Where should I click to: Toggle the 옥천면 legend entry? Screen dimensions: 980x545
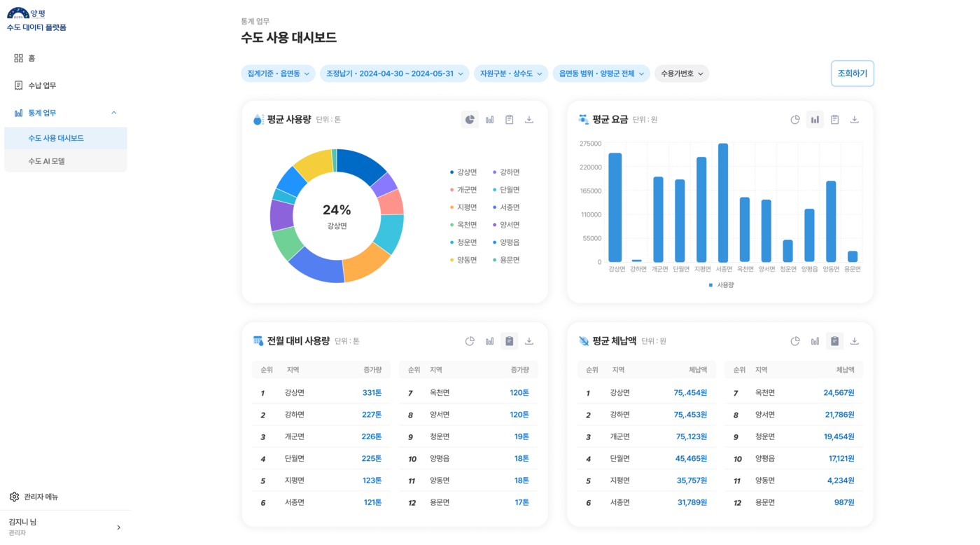pos(463,225)
